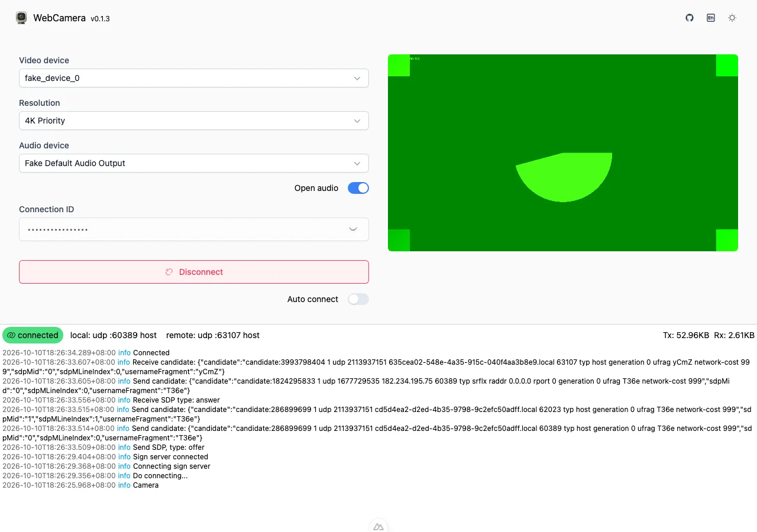The height and width of the screenshot is (532, 757).
Task: Click the green video preview
Action: [563, 153]
